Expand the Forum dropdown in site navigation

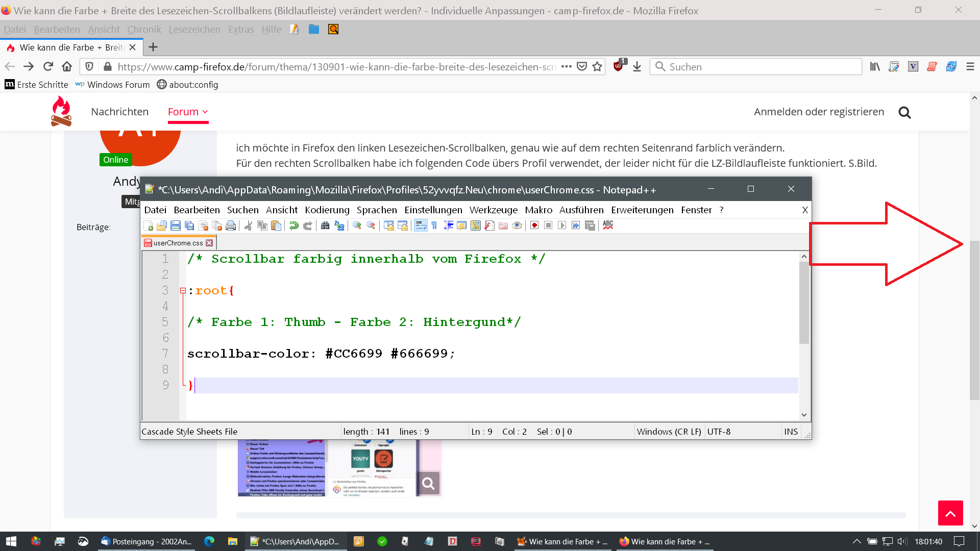pos(188,112)
